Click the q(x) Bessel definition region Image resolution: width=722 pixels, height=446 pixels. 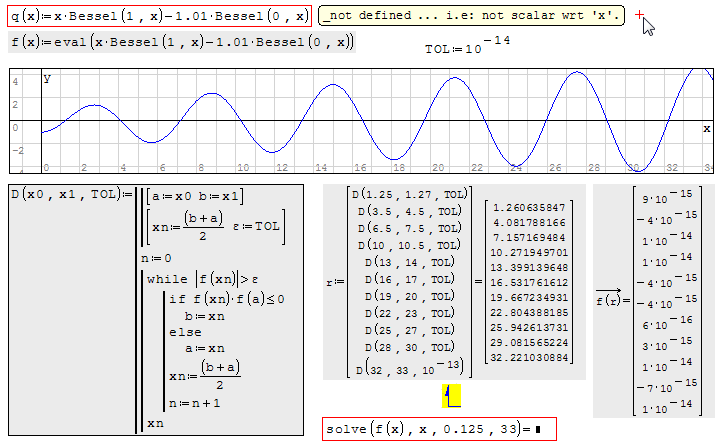(x=160, y=15)
